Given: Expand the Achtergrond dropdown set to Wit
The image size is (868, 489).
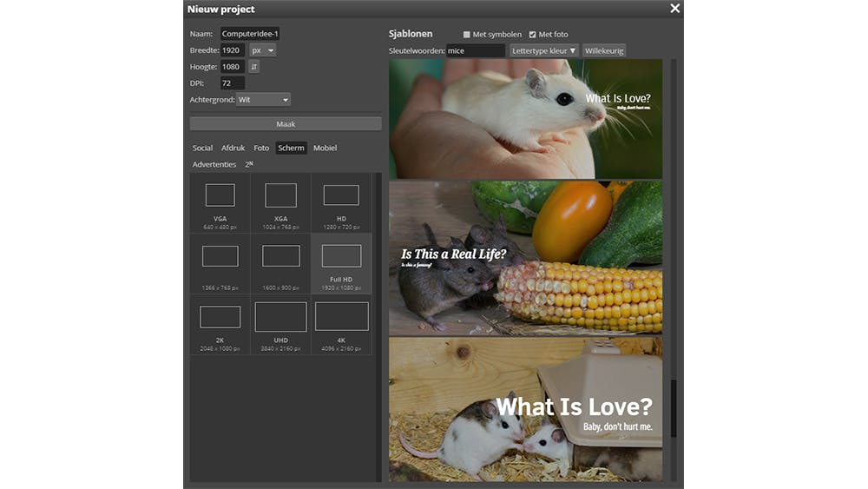Looking at the screenshot, I should point(264,100).
